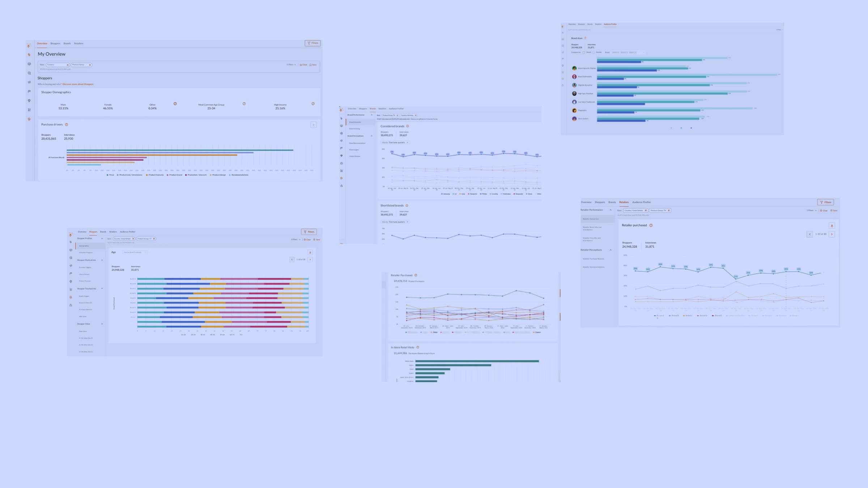The height and width of the screenshot is (488, 868).
Task: Open the Brands tab
Action: (x=67, y=43)
